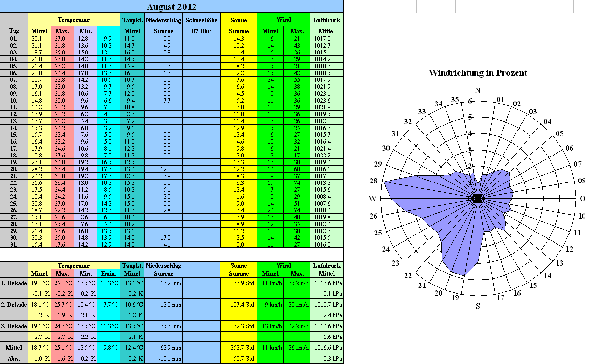This screenshot has width=613, height=364.
Task: Select the 'O' label on the wind rose
Action: click(583, 198)
